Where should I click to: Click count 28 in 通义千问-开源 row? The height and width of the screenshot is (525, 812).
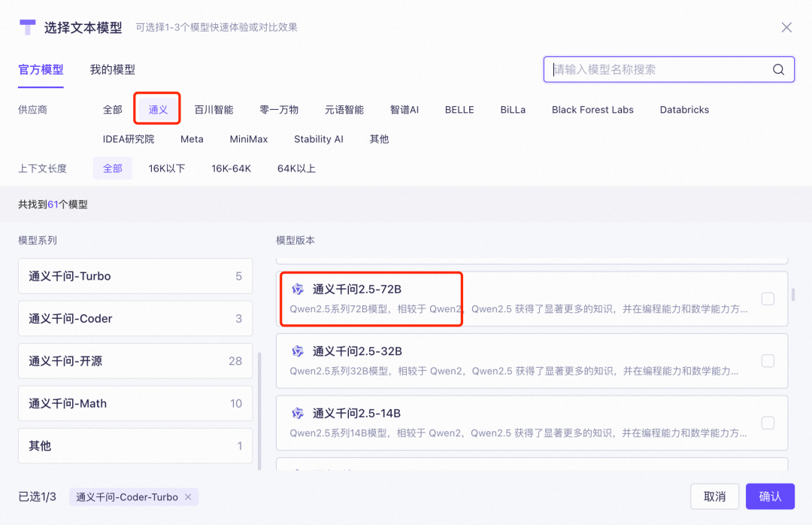tap(235, 361)
